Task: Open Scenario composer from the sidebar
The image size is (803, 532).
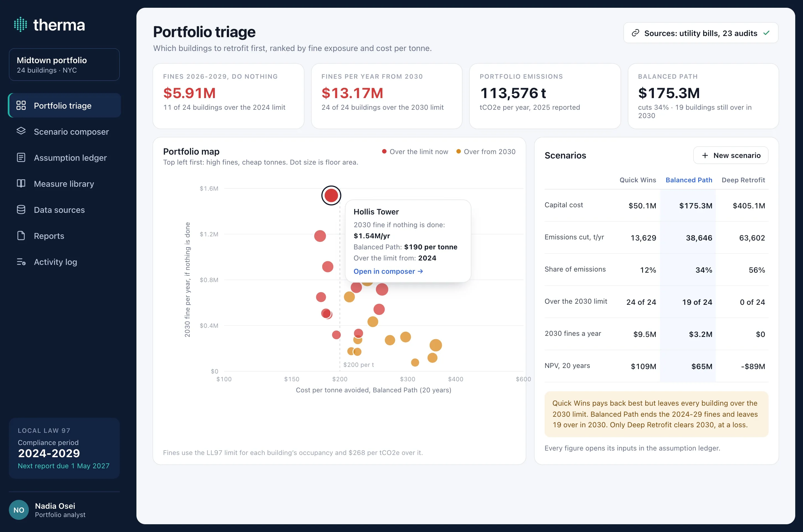Action: [64, 132]
